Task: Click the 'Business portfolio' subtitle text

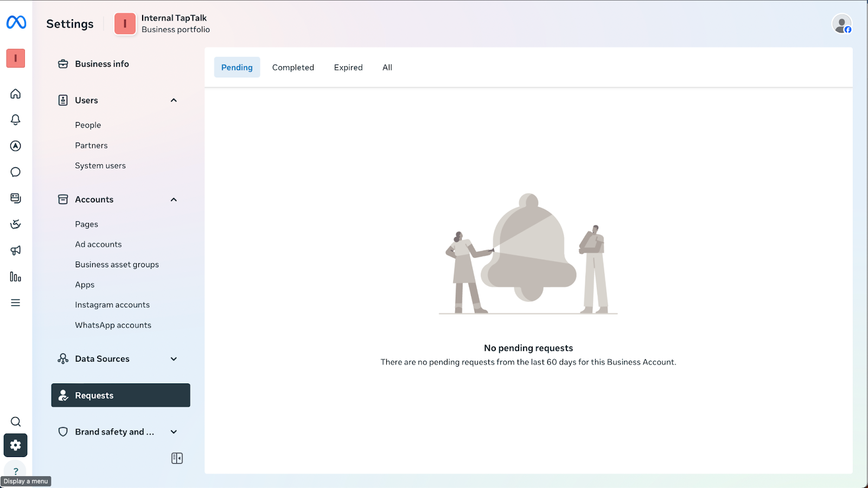Action: [x=176, y=30]
